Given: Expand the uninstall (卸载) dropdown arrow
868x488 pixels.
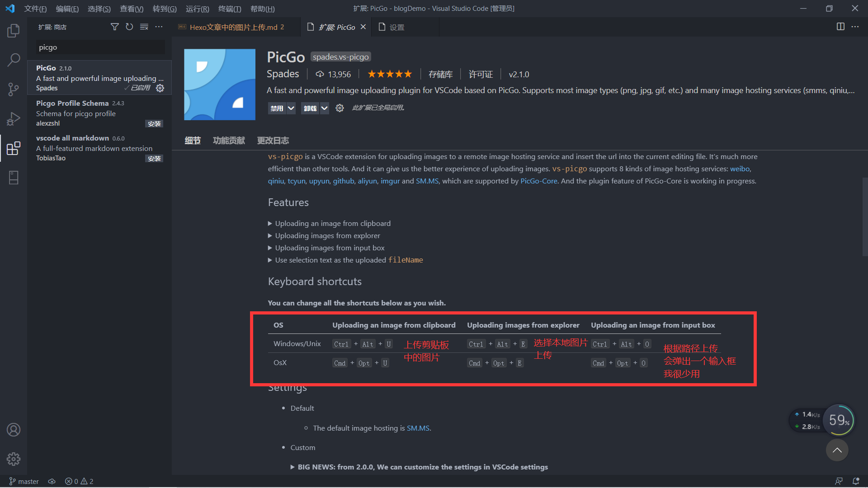Looking at the screenshot, I should coord(325,108).
